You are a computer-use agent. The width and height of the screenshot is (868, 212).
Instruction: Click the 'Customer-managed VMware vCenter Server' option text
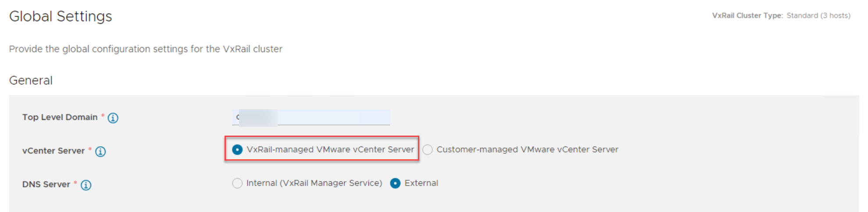527,150
